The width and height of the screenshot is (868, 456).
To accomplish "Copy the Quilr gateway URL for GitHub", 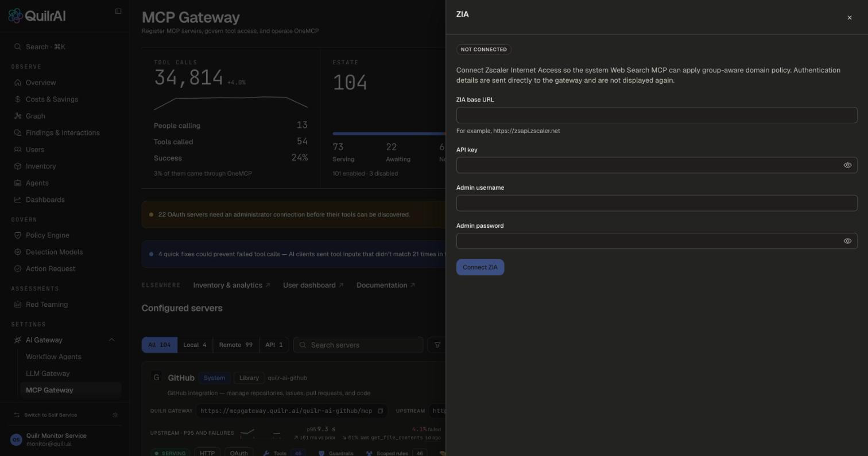I will (x=380, y=411).
